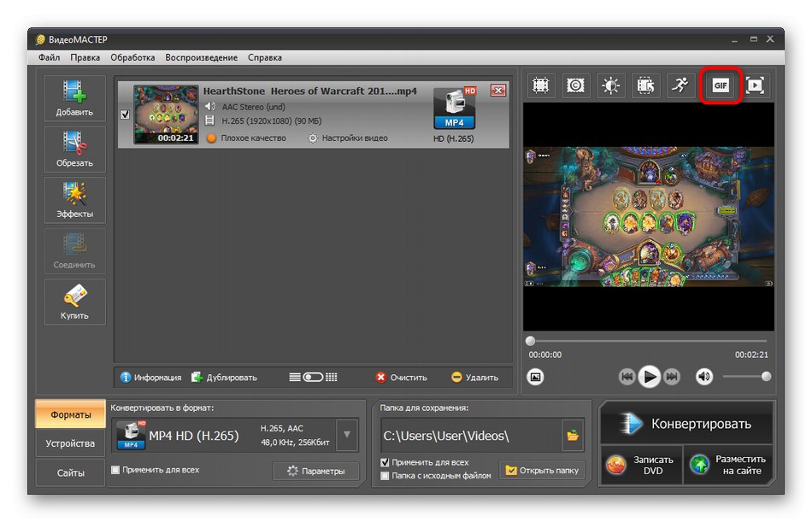
Task: Click the crop frame icon above preview
Action: (541, 85)
